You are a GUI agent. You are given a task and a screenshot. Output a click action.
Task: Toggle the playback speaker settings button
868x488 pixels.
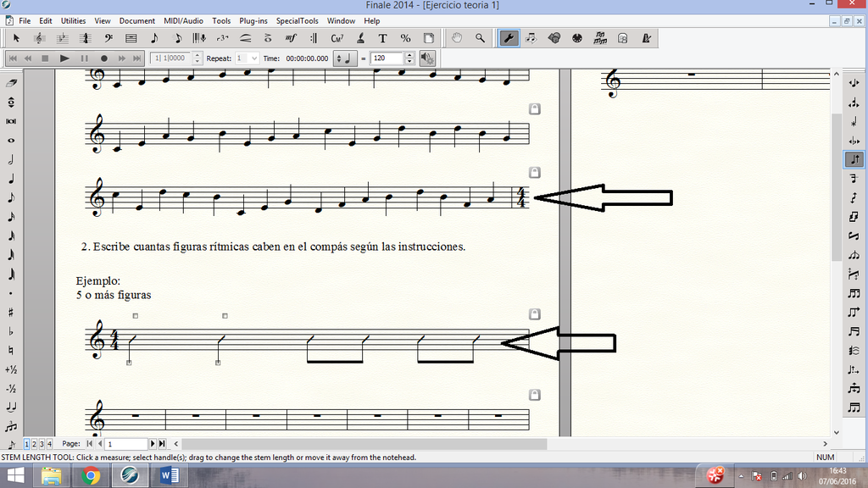pos(427,58)
